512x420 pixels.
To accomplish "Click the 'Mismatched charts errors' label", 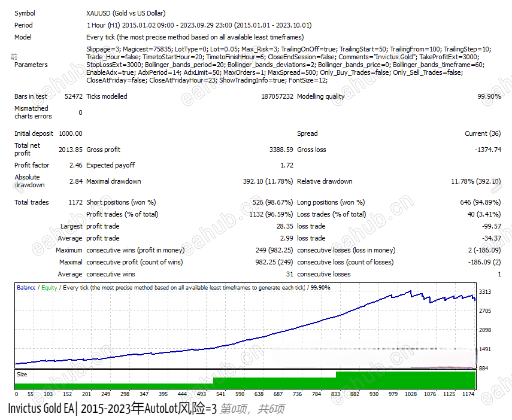I will click(33, 112).
